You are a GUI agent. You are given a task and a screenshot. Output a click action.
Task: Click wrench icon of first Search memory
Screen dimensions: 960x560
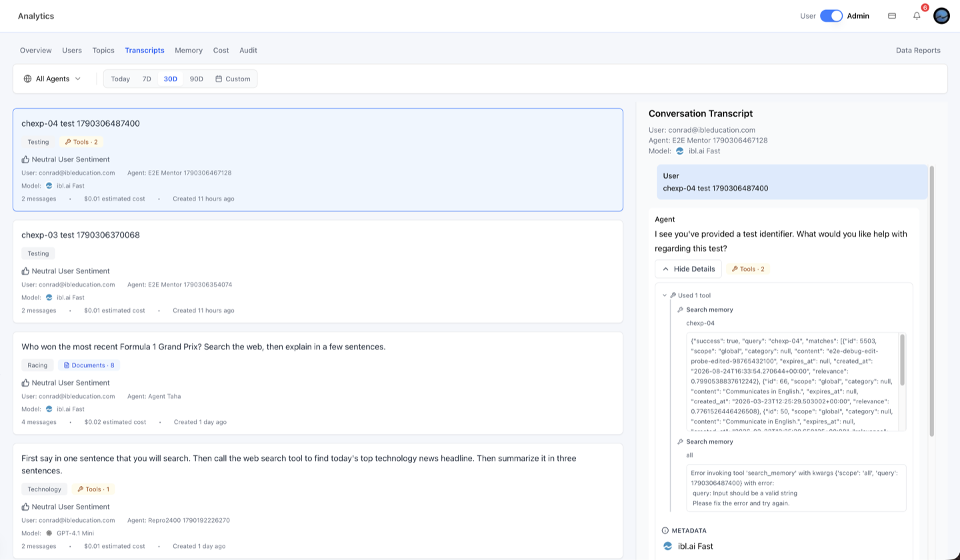point(681,310)
